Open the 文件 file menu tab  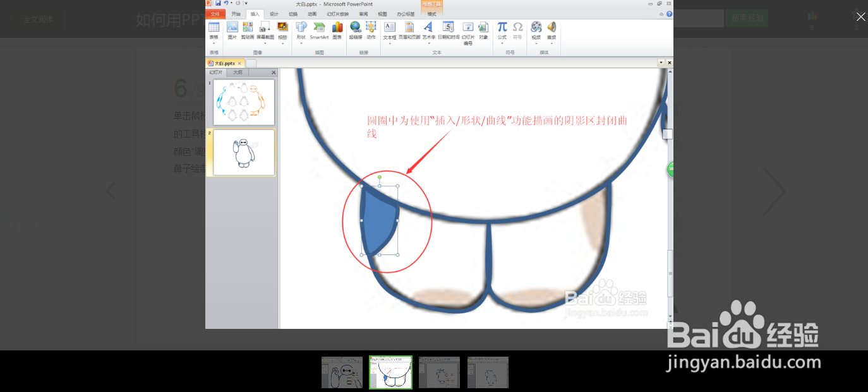click(215, 14)
